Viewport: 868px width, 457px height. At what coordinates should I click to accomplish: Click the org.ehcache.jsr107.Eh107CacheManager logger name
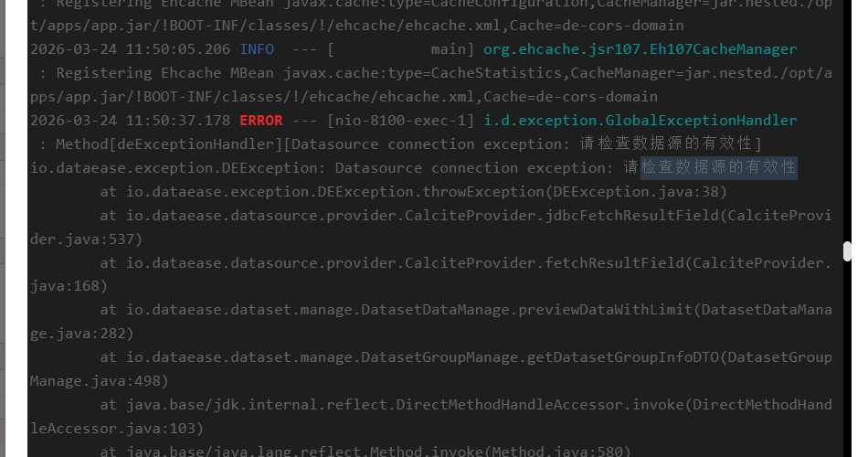(x=640, y=49)
